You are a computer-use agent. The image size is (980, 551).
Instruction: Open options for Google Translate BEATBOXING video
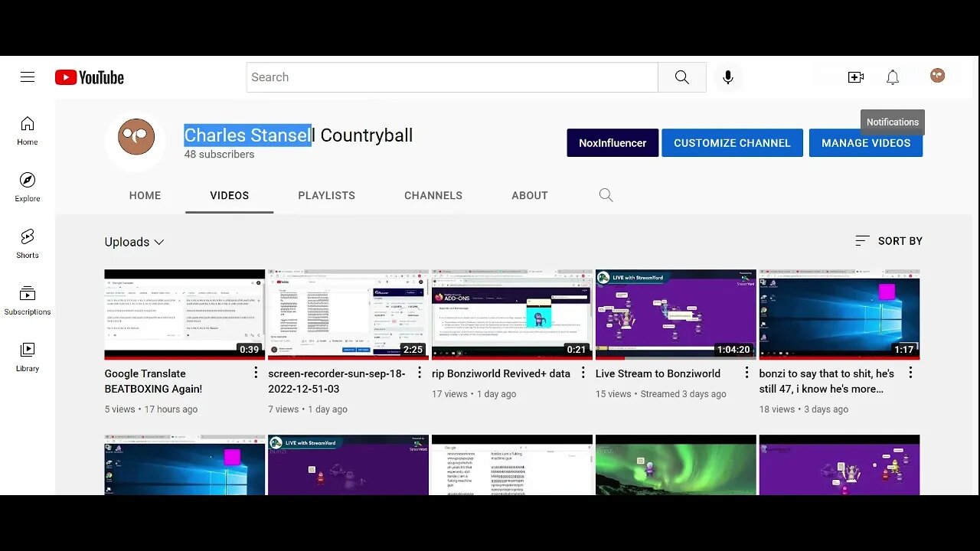[x=256, y=373]
